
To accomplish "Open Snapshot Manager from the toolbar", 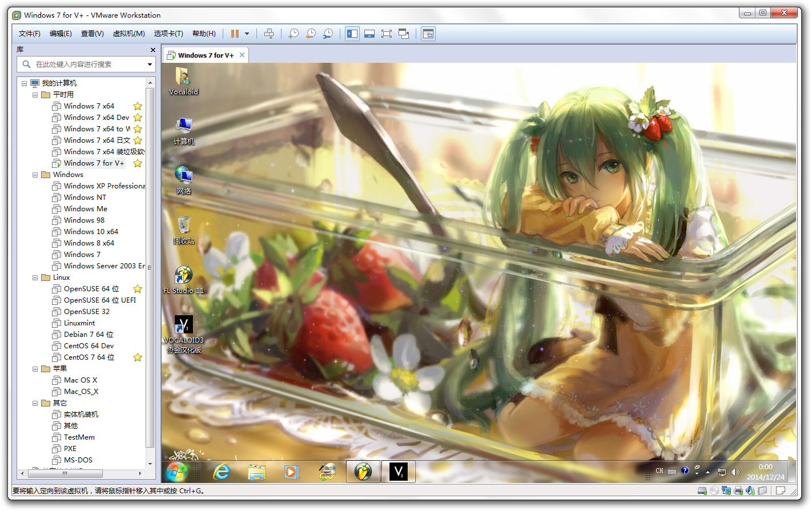I will point(328,34).
